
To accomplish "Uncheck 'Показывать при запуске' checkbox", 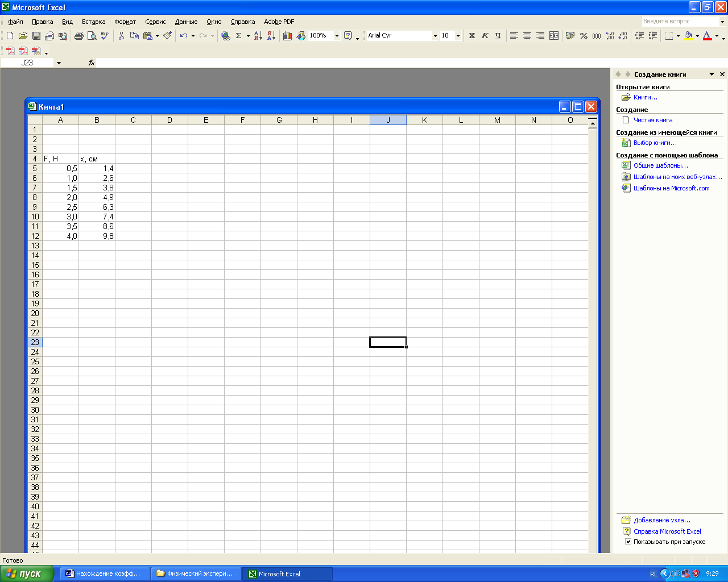I will 628,542.
